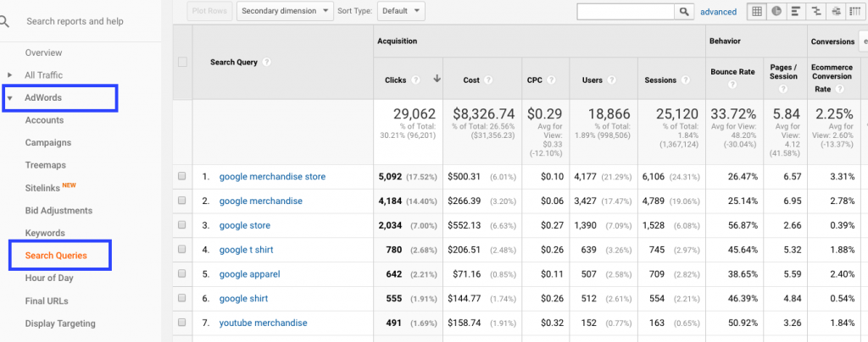The height and width of the screenshot is (342, 868).
Task: Collapse the AdWords section arrow
Action: coord(9,98)
